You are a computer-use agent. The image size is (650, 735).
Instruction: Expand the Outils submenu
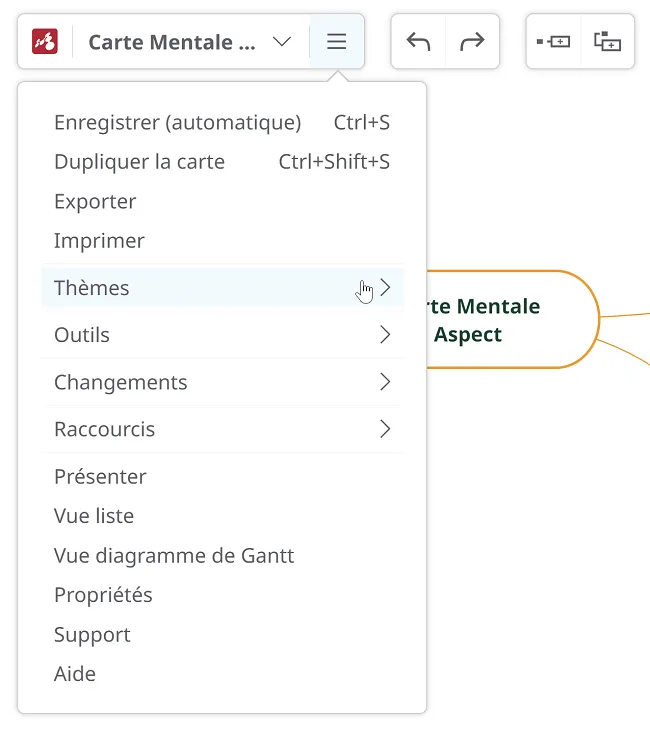(223, 335)
